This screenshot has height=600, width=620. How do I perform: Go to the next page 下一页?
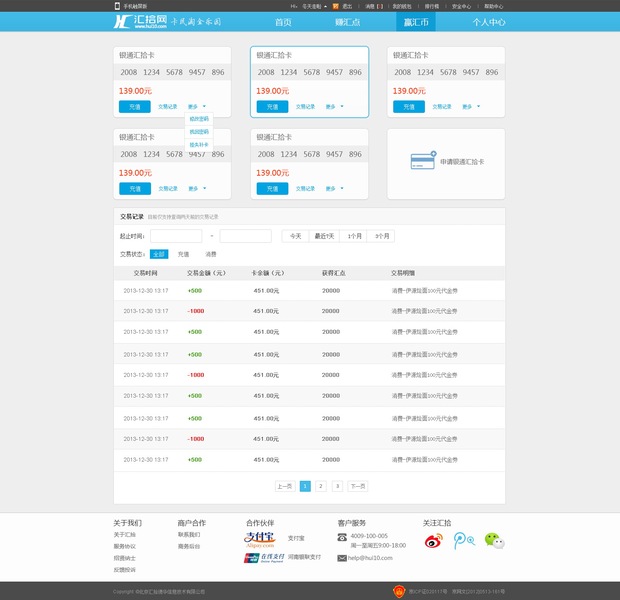point(358,486)
